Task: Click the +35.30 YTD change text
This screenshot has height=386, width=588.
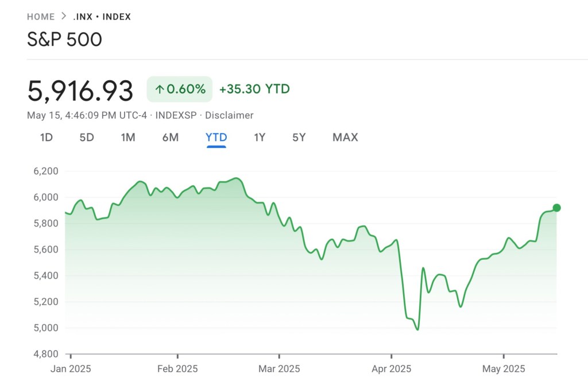Action: pos(254,89)
